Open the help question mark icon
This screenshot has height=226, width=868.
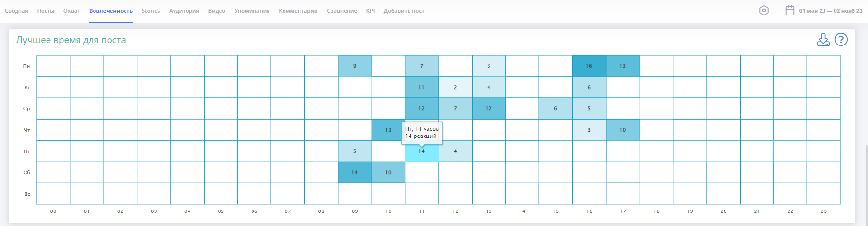point(841,40)
